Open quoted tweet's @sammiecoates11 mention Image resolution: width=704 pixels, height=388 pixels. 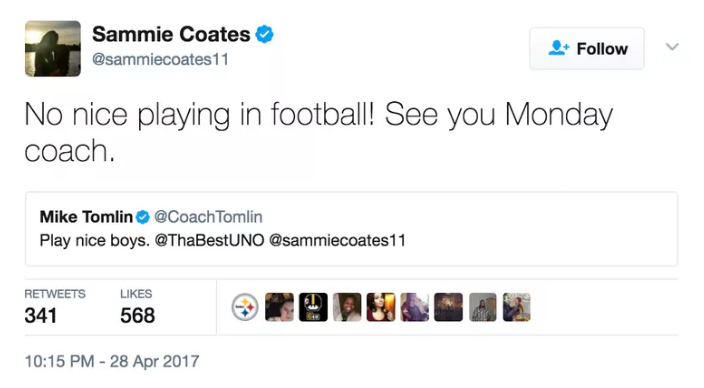click(x=338, y=240)
